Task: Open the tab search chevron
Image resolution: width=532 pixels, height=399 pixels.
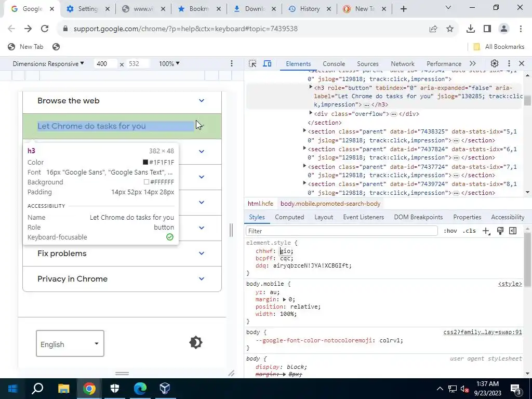Action: pyautogui.click(x=448, y=7)
